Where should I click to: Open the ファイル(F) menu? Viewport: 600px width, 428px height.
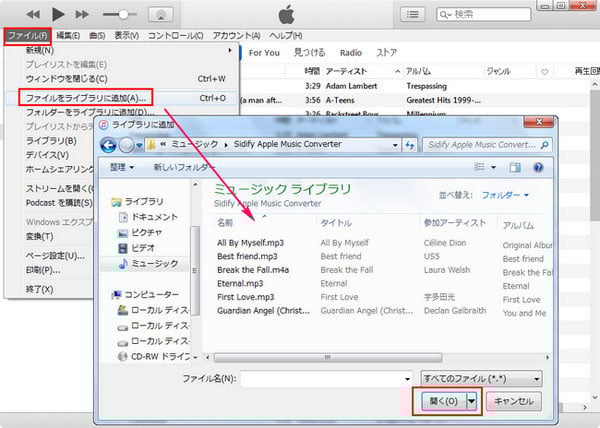pyautogui.click(x=28, y=36)
